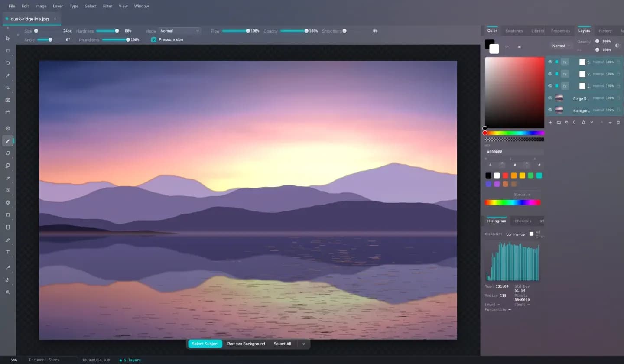Image resolution: width=624 pixels, height=364 pixels.
Task: Add a new layer with plus icon
Action: tap(550, 123)
